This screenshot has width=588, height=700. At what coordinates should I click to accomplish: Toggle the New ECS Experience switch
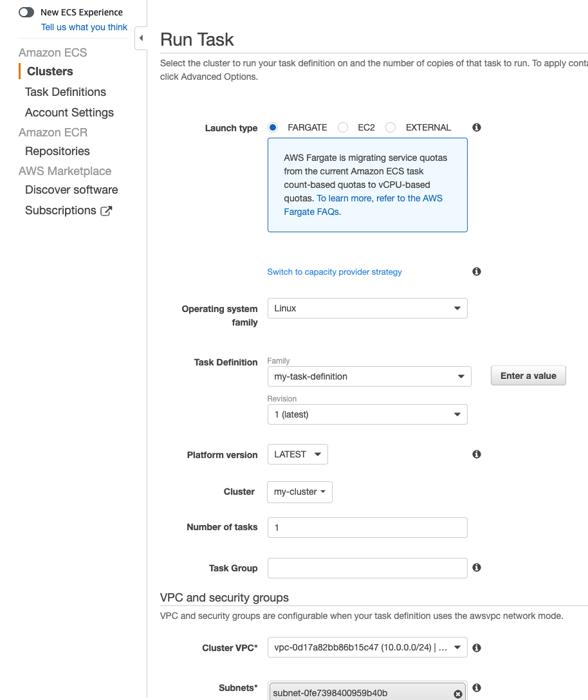(x=26, y=12)
